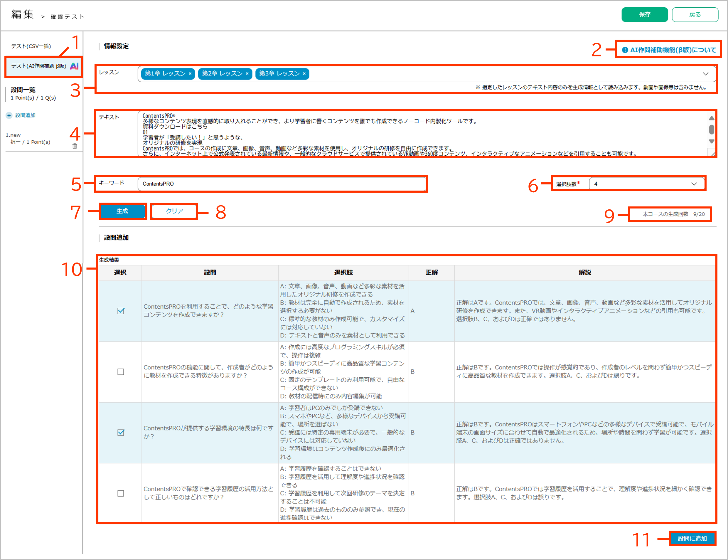
Task: Open the AI作問補助機能(β版)について link
Action: (x=673, y=50)
